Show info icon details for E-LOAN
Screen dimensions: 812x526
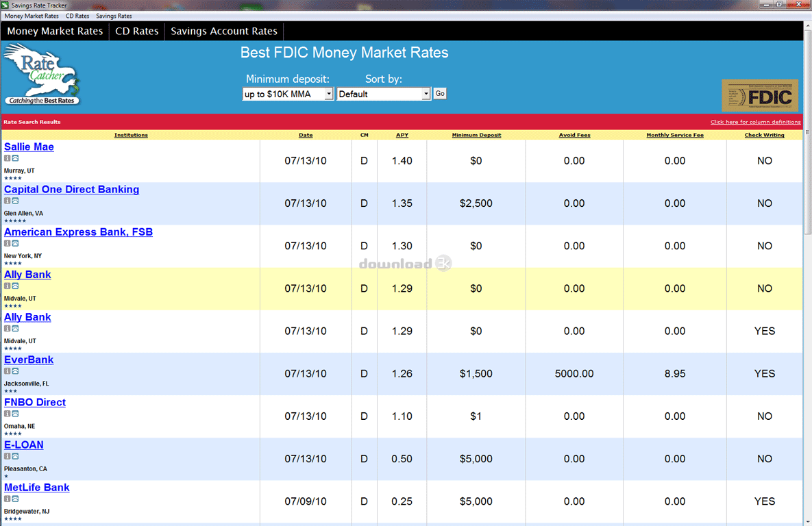pos(8,456)
